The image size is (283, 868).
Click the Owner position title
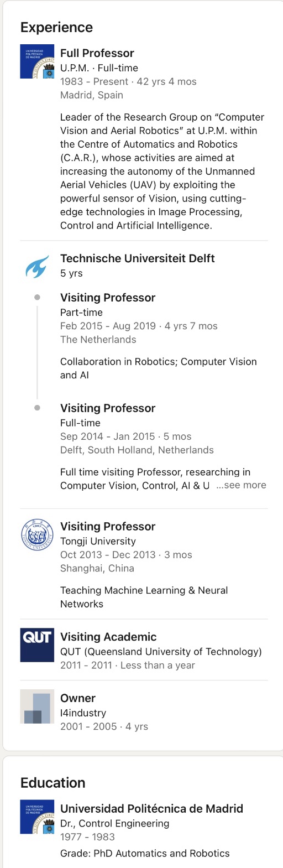(x=78, y=698)
